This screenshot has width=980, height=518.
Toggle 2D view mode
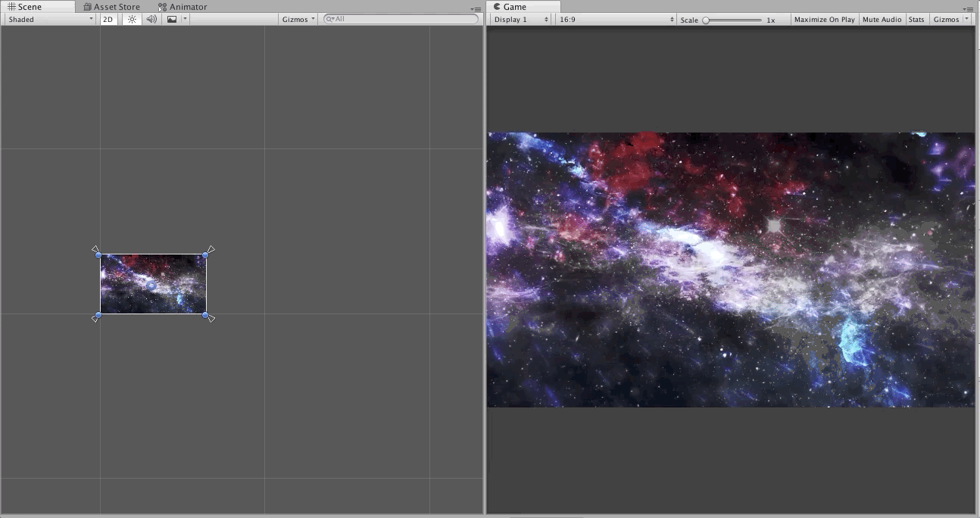108,20
